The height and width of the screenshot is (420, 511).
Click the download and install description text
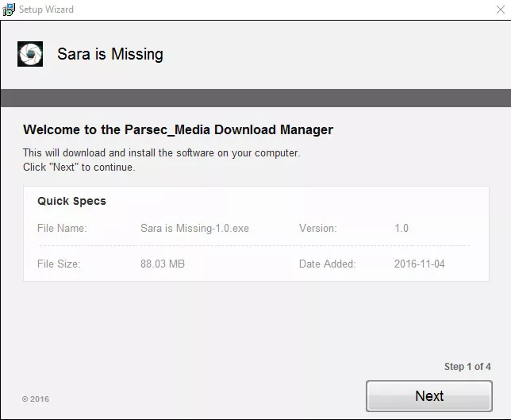point(161,152)
